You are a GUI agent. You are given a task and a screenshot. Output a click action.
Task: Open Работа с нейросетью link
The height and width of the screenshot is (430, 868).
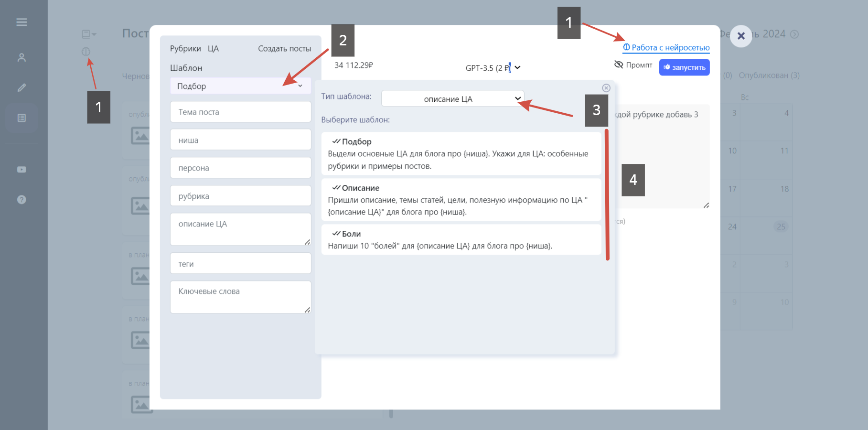[666, 47]
